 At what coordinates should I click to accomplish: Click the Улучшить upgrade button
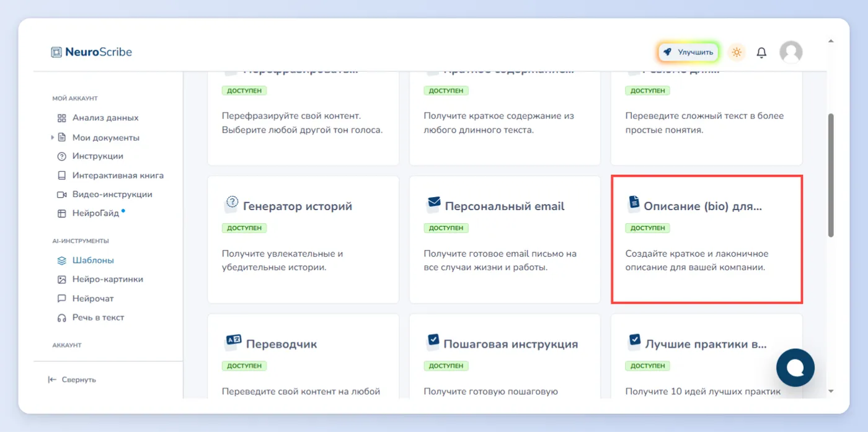pyautogui.click(x=688, y=53)
